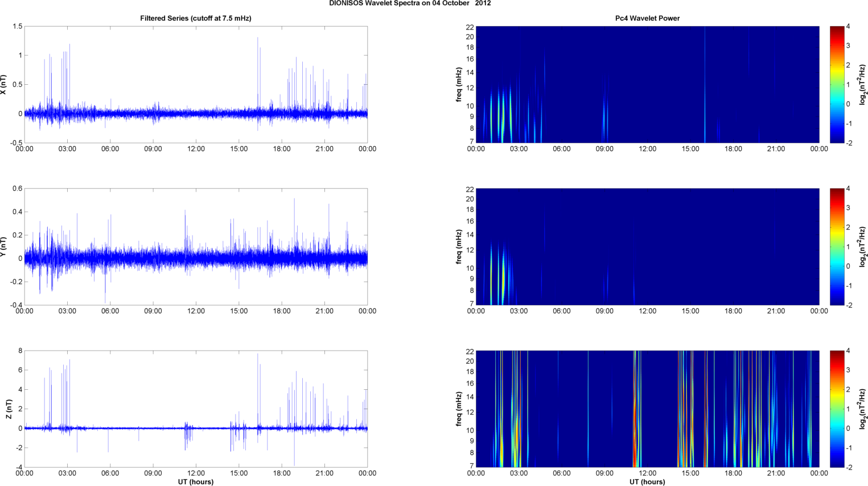
Task: Click the Y (nT) filtered series plot
Action: pos(195,246)
